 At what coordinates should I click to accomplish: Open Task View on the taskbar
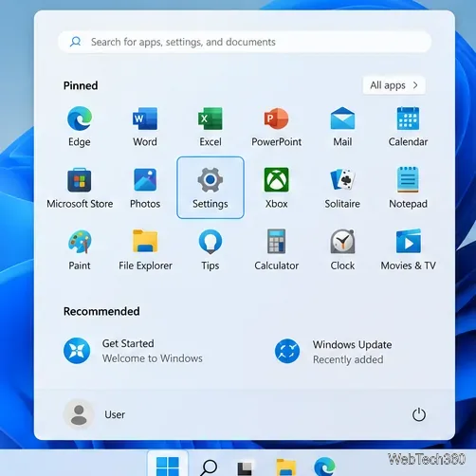point(245,468)
